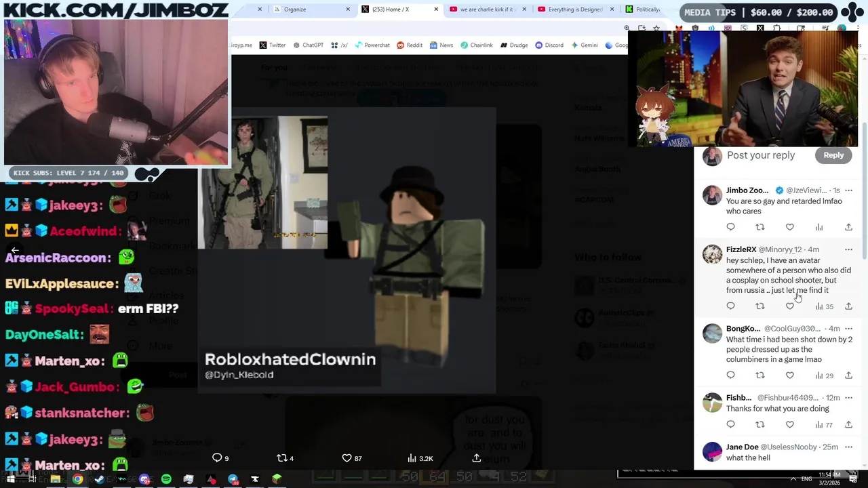Open the Reddit bookmark
868x488 pixels.
click(x=410, y=45)
